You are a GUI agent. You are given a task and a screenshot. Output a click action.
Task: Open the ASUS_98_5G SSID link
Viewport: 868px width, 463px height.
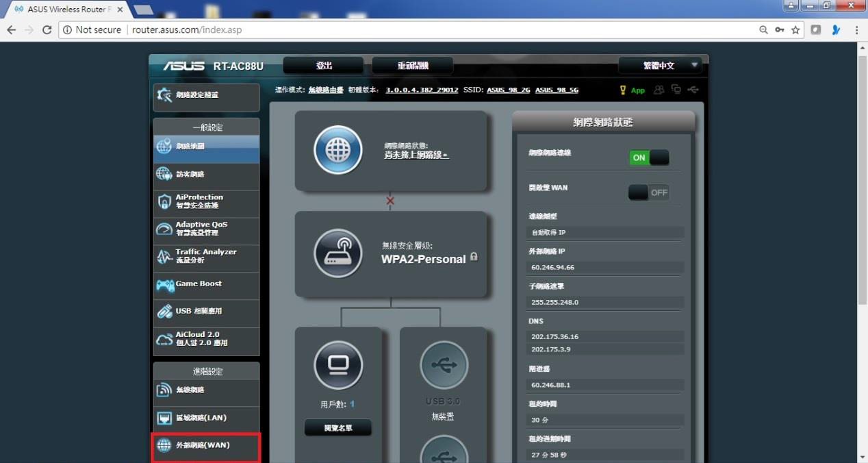(x=557, y=90)
